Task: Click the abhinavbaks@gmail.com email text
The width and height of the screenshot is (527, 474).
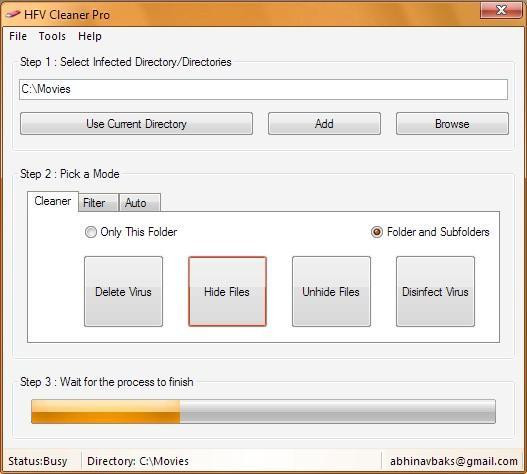Action: pyautogui.click(x=454, y=461)
